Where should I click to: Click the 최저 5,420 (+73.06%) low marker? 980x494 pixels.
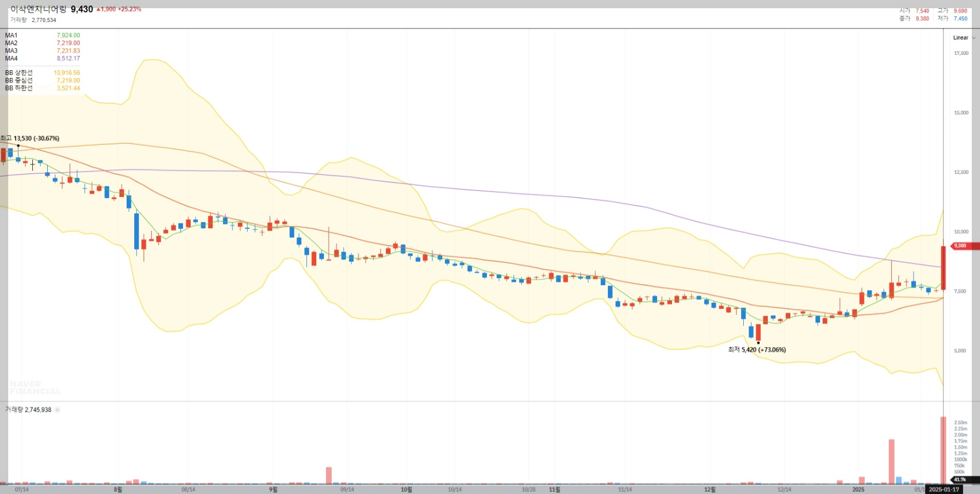[757, 349]
